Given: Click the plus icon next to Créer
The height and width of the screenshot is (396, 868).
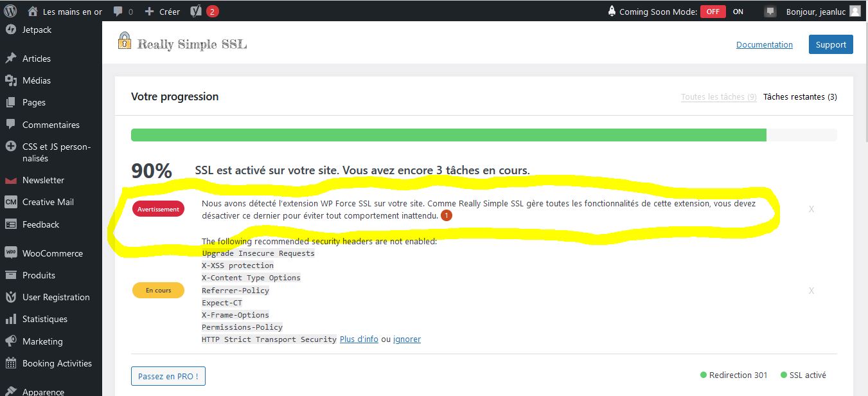Looking at the screenshot, I should (x=149, y=12).
